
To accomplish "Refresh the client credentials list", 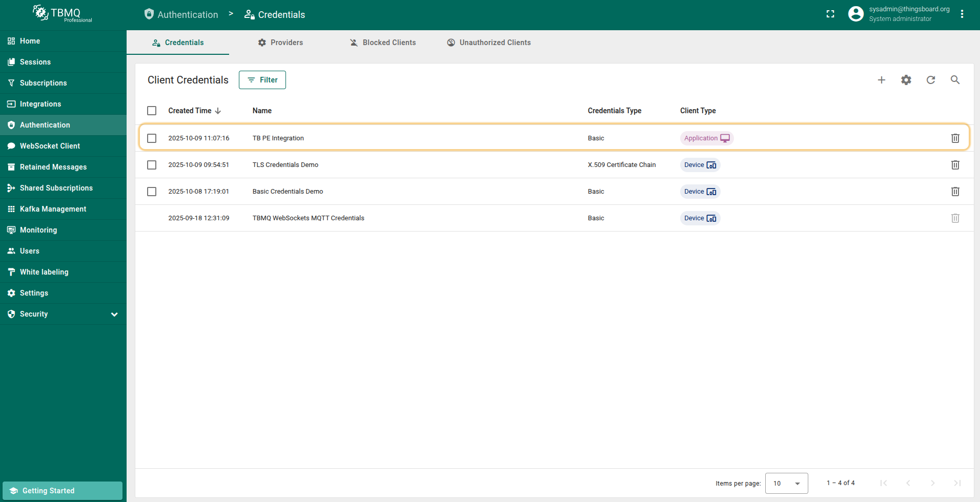I will point(931,80).
